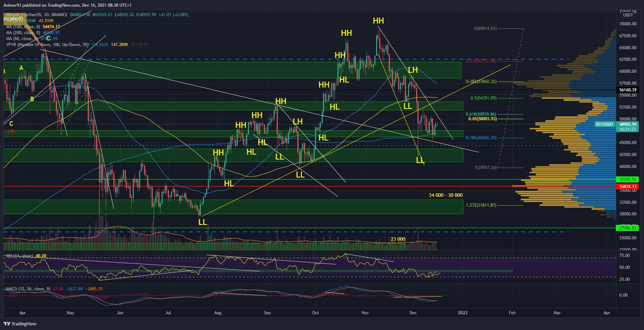Click the Mar label on the time axis
This screenshot has height=330, width=644.
pyautogui.click(x=557, y=313)
